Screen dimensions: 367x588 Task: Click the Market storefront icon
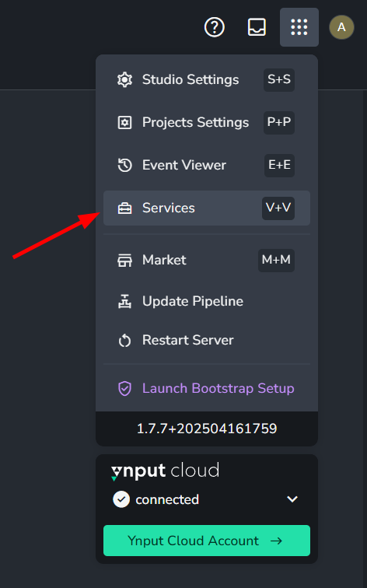click(125, 261)
